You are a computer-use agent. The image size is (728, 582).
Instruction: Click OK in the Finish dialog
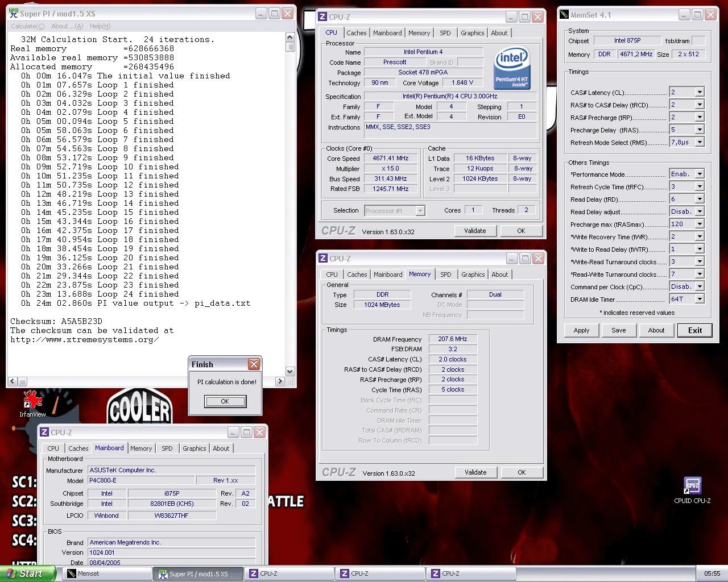(225, 401)
